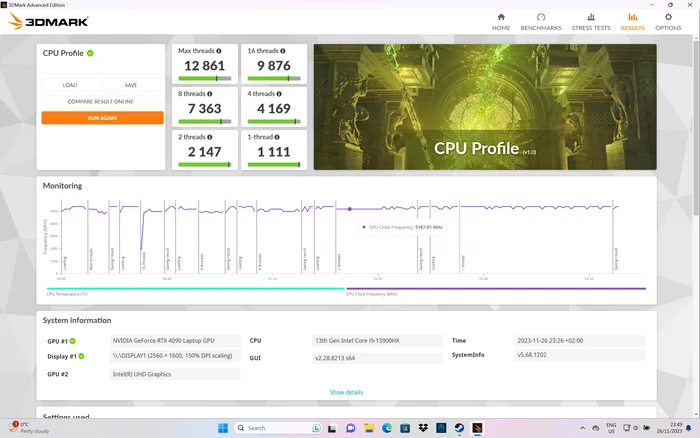Select the 9 876 score value
The width and height of the screenshot is (700, 438).
click(274, 66)
